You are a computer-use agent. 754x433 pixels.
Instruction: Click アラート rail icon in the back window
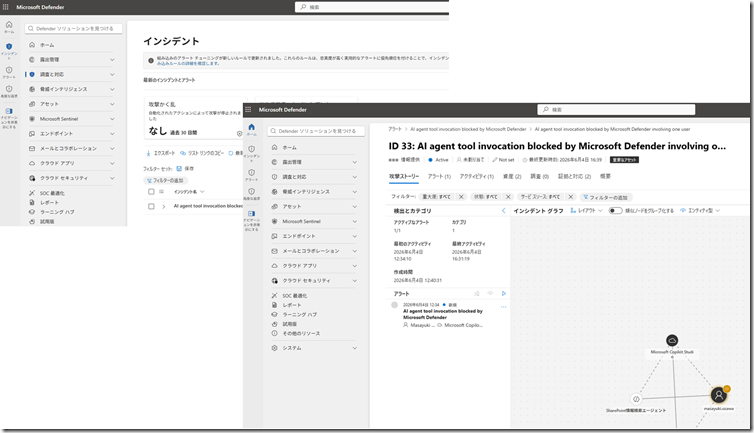click(x=9, y=73)
